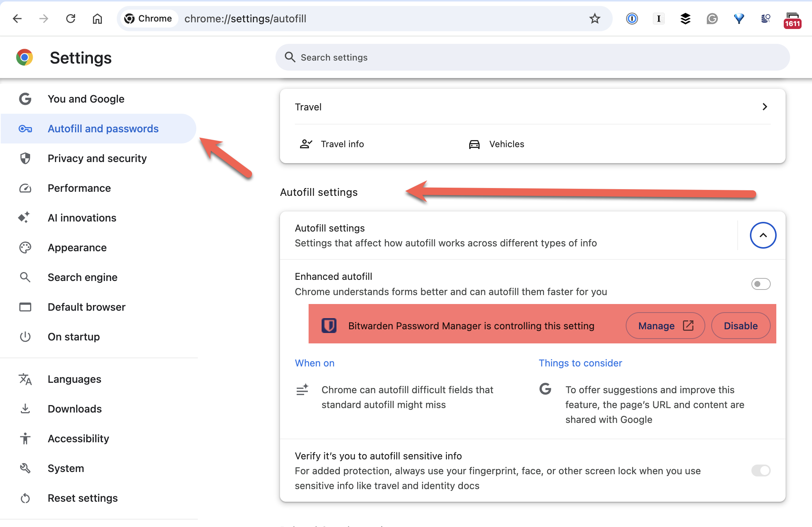Open Accessibility settings

[x=99, y=439]
